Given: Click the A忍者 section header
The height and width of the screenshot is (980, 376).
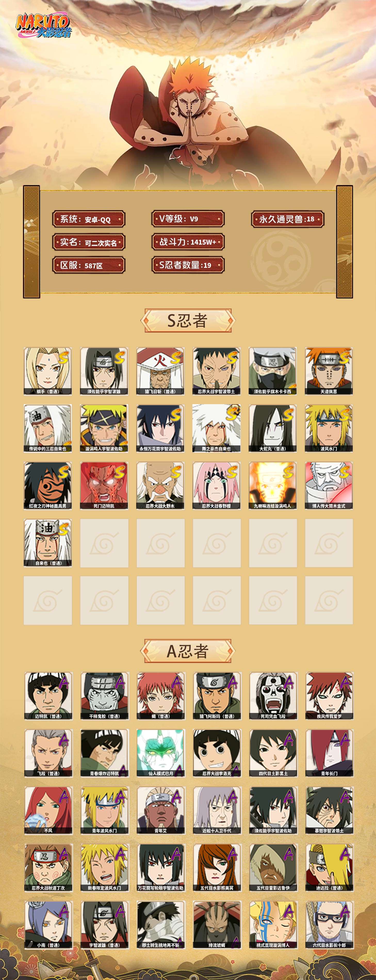Looking at the screenshot, I should tap(188, 651).
